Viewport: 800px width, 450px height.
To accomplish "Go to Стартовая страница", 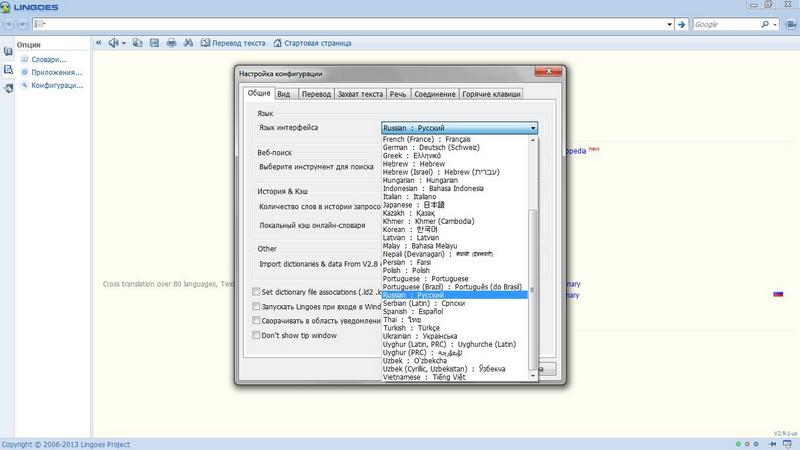I will 312,43.
